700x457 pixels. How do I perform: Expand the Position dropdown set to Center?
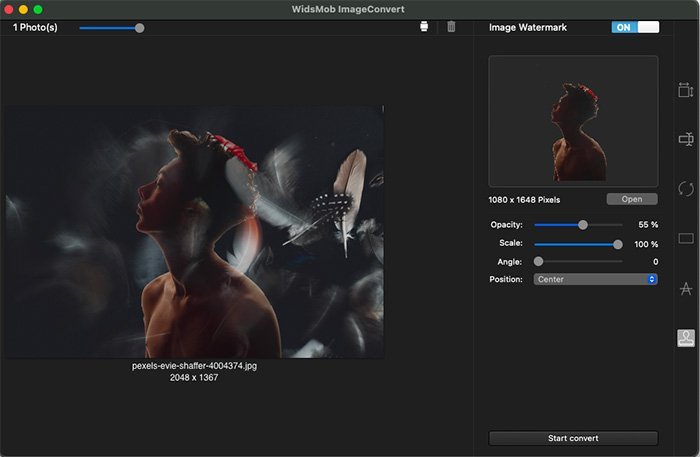click(595, 279)
